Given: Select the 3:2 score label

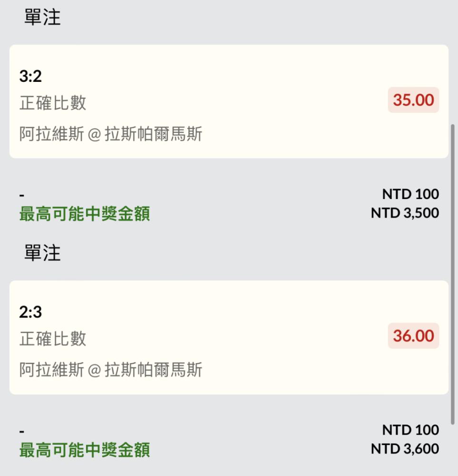Looking at the screenshot, I should coord(30,76).
